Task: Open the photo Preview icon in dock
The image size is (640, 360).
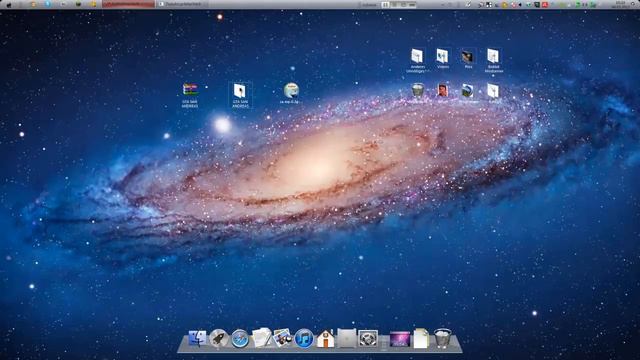Action: click(x=282, y=338)
